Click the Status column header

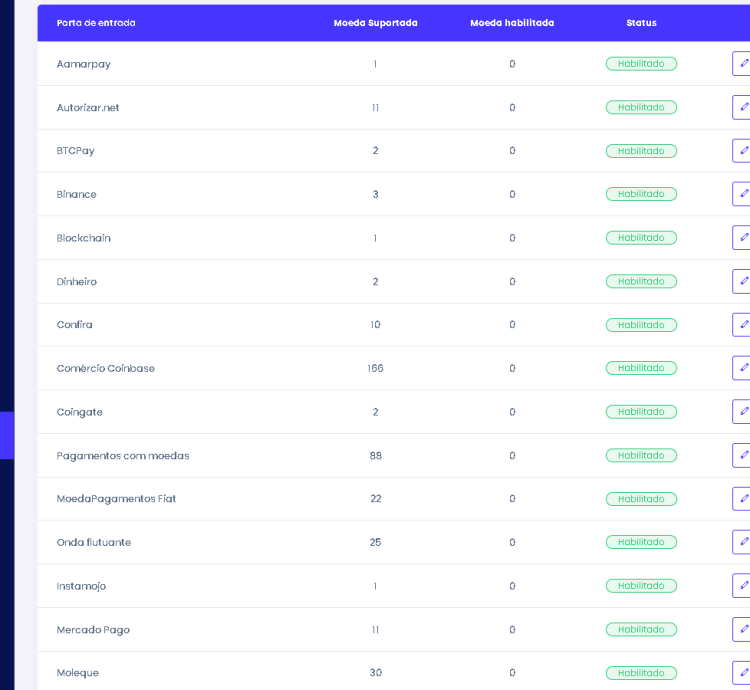point(641,23)
